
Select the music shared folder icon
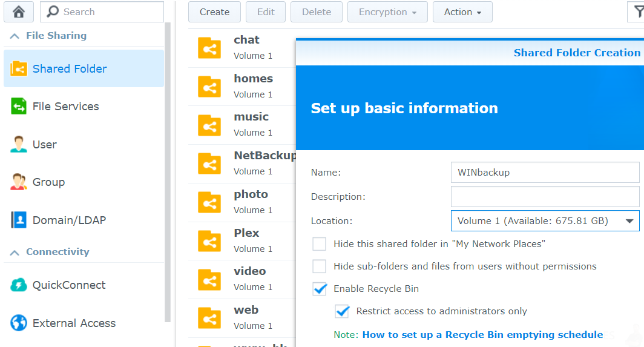tap(209, 125)
